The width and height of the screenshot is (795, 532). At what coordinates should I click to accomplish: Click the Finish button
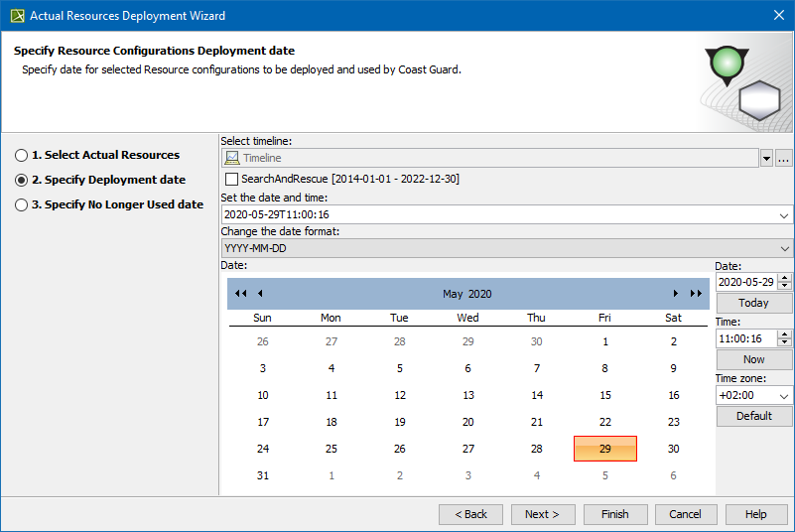pos(614,514)
